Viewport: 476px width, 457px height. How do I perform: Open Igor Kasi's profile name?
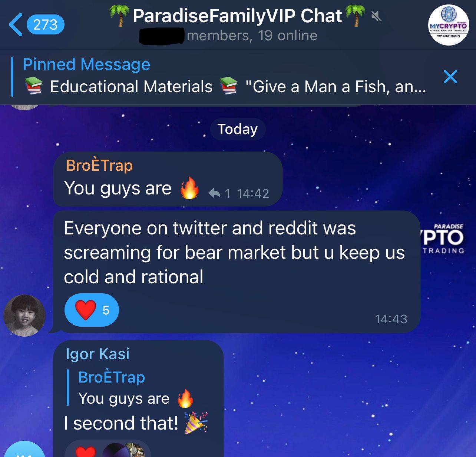[97, 354]
